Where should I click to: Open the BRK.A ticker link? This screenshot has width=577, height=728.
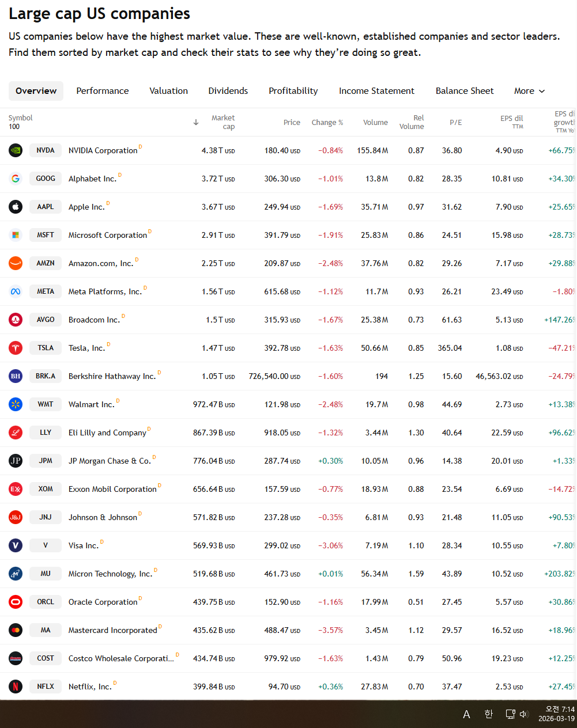click(x=46, y=376)
